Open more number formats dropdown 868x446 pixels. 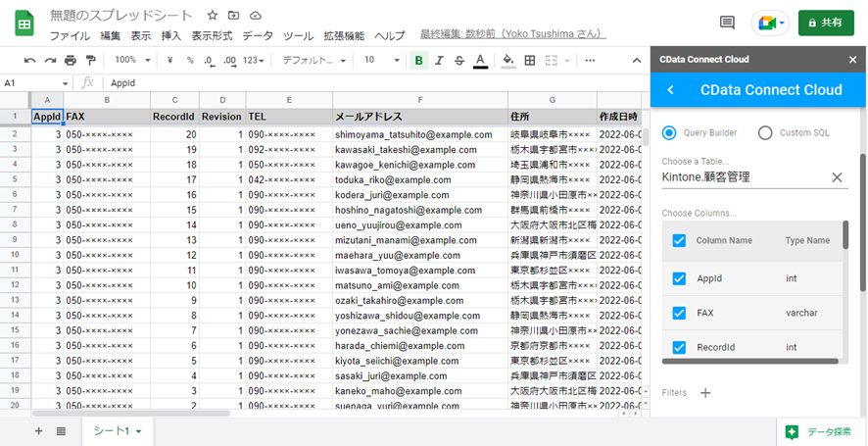[254, 61]
